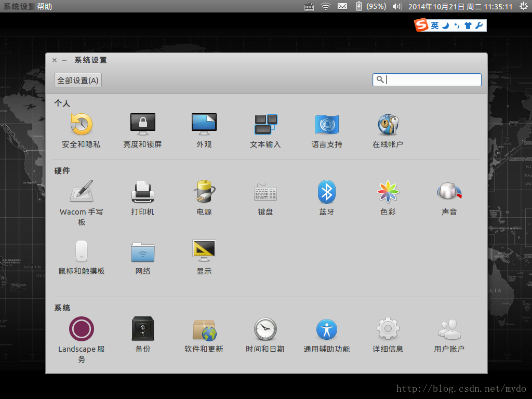This screenshot has height=399, width=532.
Task: Open Power (电源) settings
Action: pyautogui.click(x=204, y=198)
